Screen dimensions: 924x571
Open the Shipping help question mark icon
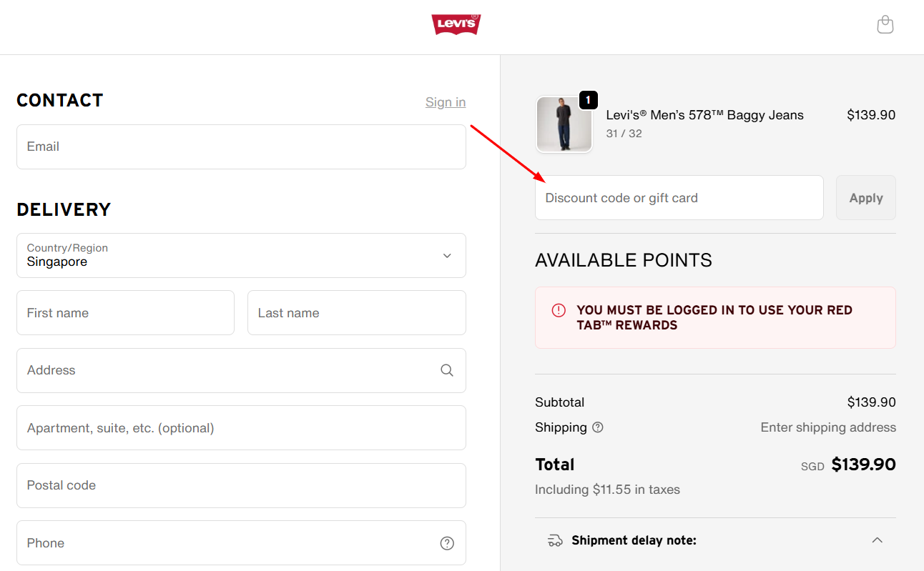click(x=598, y=427)
